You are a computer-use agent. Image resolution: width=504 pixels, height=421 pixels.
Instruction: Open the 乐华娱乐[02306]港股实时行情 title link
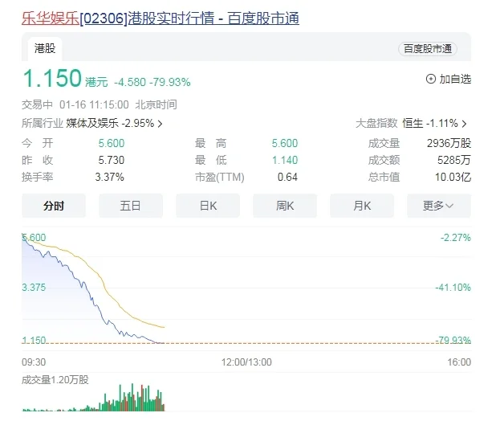pos(160,18)
